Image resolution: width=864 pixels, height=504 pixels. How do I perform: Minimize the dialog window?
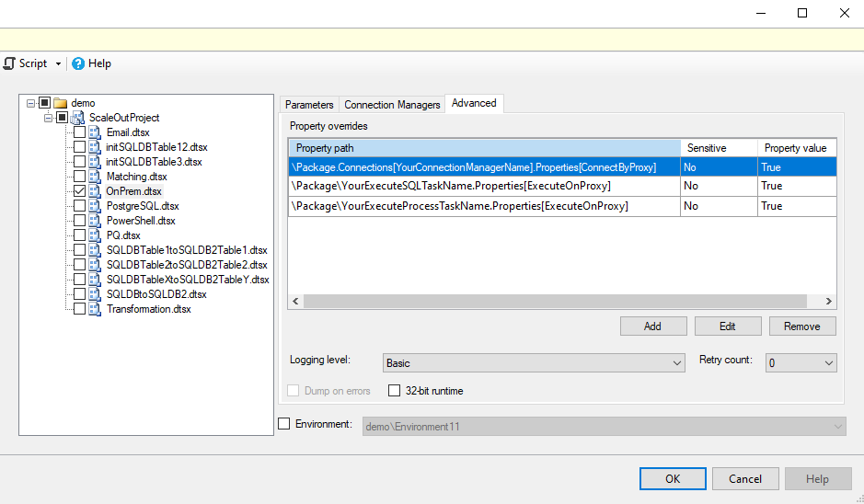761,13
